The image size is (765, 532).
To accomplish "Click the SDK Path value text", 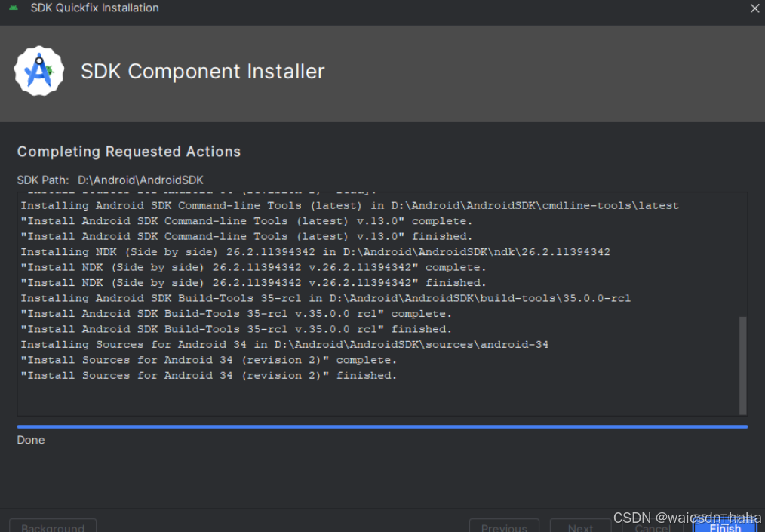I will pyautogui.click(x=139, y=180).
